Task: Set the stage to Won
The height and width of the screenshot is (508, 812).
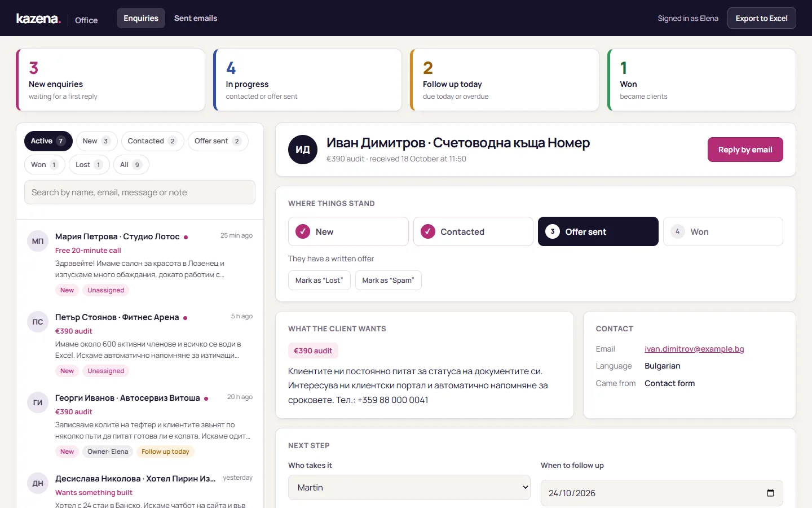Action: click(x=723, y=231)
